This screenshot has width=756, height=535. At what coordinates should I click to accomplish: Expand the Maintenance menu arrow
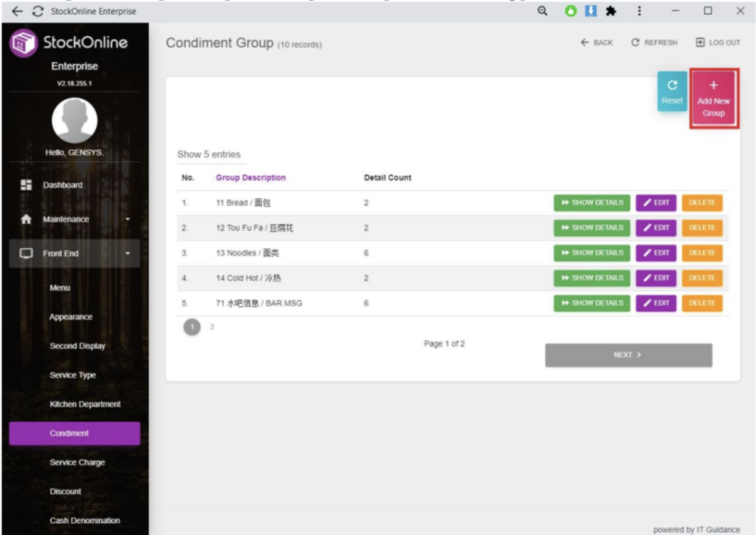127,219
